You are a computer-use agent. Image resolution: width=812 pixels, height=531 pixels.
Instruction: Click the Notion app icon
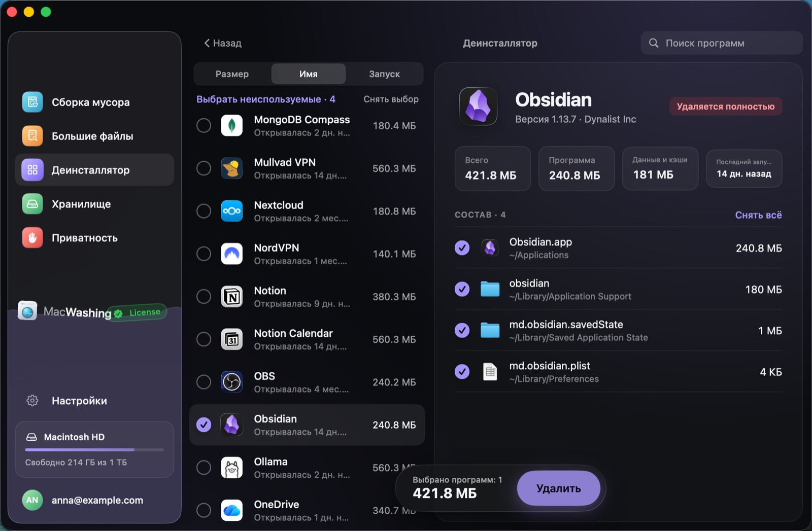(x=232, y=296)
